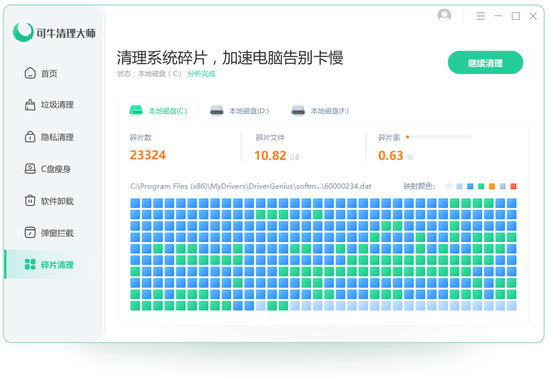Open the C盘瘦身 disk slimming icon
The image size is (550, 378).
(x=30, y=169)
